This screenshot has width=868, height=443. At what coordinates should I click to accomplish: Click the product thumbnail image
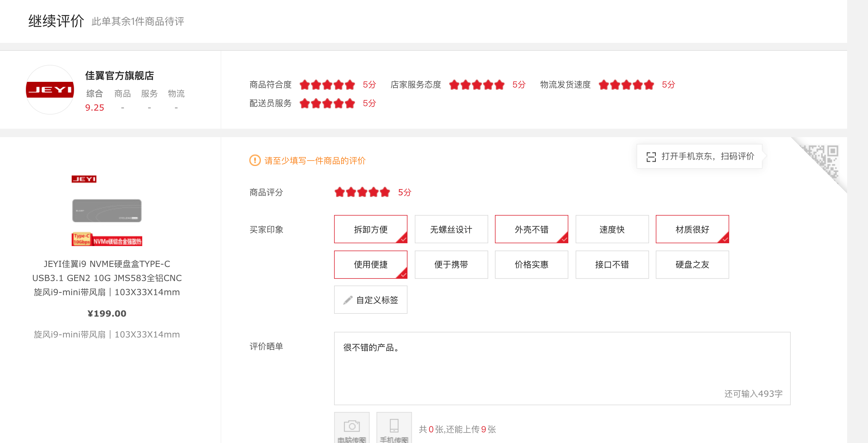point(107,210)
